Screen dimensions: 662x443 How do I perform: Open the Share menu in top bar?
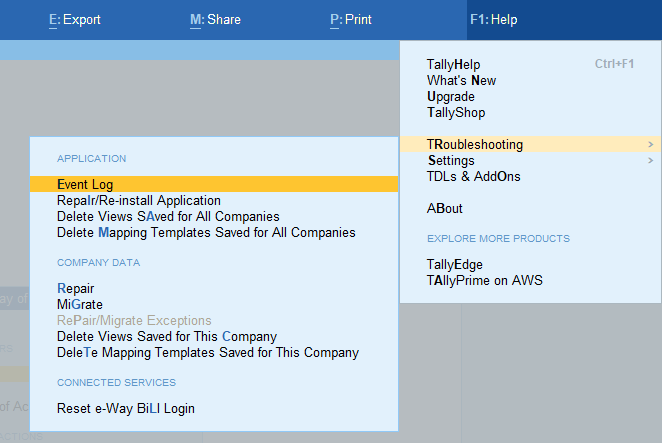point(215,19)
